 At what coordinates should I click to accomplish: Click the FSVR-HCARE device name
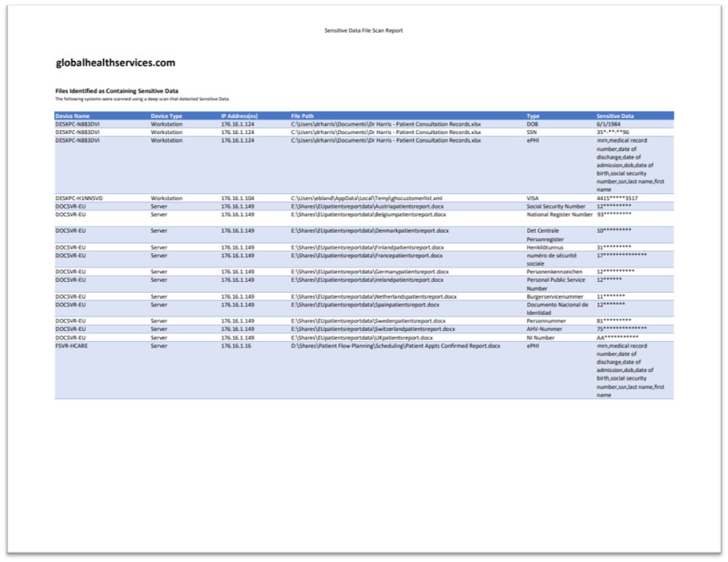(74, 345)
